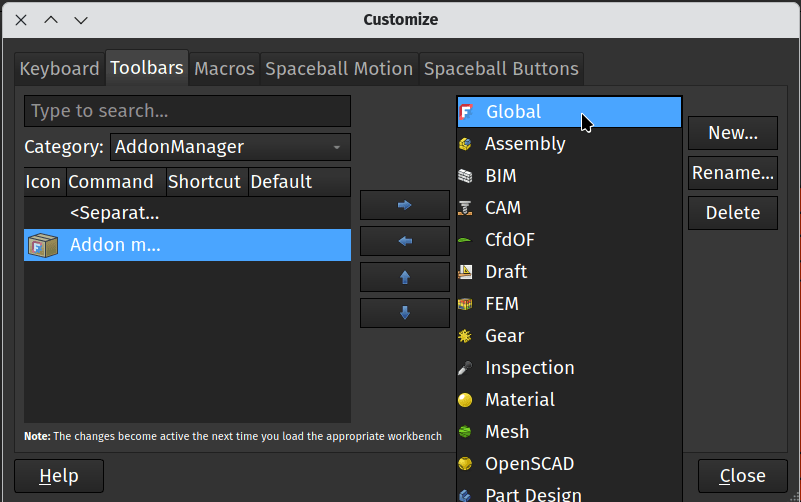Open the Macros tab
The height and width of the screenshot is (502, 801).
(x=224, y=69)
